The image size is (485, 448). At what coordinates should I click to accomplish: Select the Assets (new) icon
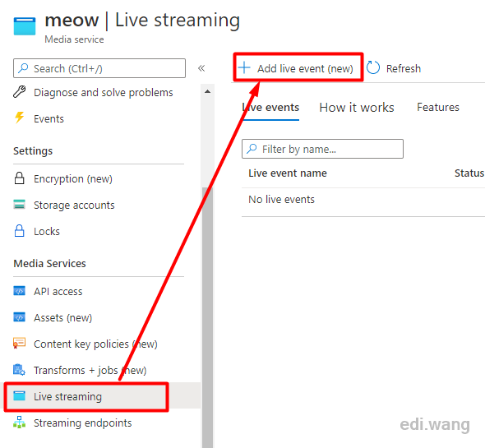[19, 317]
